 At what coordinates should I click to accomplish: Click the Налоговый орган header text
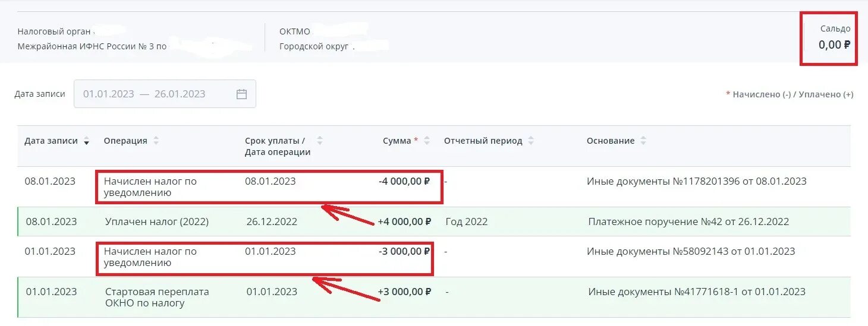(55, 31)
